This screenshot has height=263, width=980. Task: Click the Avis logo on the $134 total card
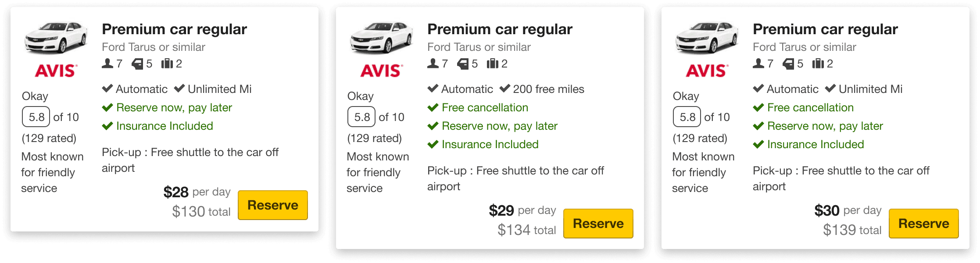(382, 71)
